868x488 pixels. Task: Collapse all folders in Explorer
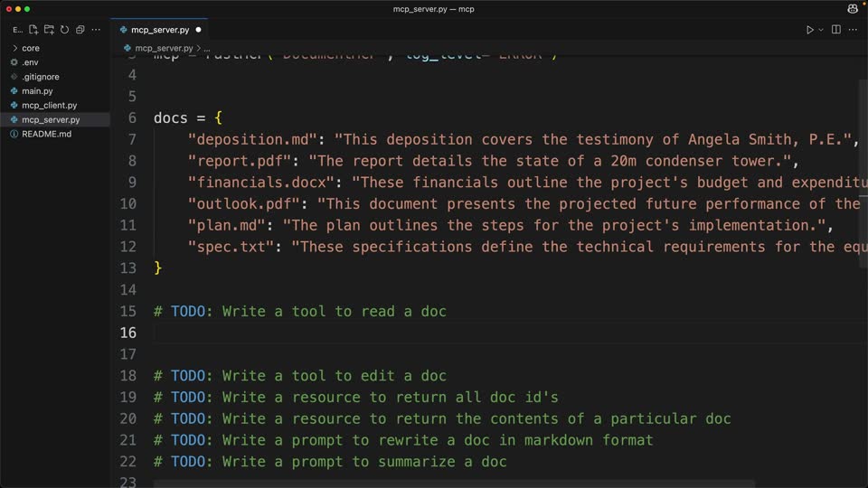(x=80, y=29)
